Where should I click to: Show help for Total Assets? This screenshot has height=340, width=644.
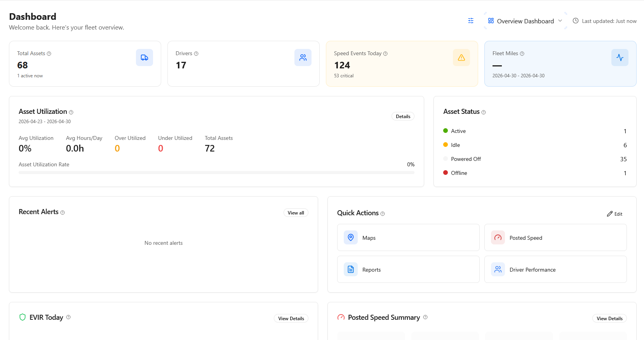coord(49,54)
